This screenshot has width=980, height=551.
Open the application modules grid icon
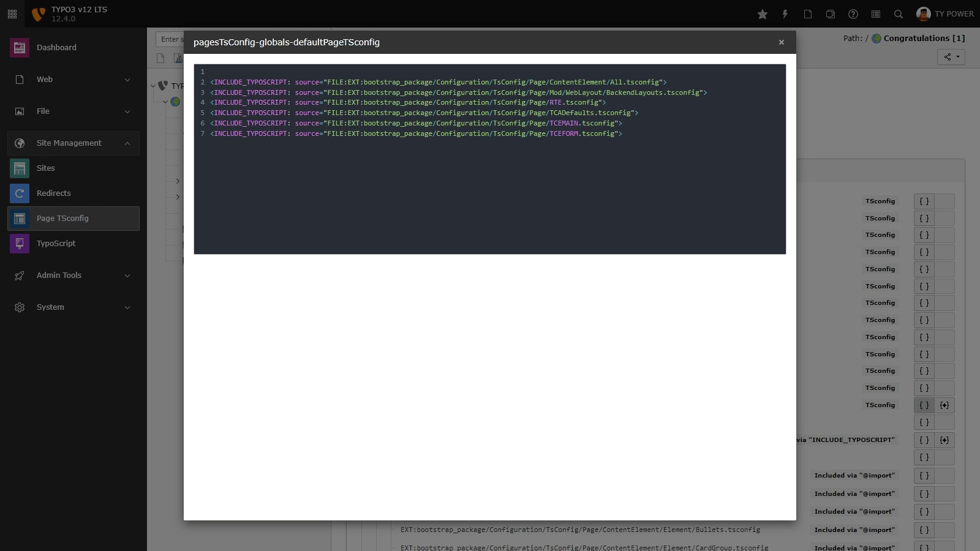(x=12, y=13)
